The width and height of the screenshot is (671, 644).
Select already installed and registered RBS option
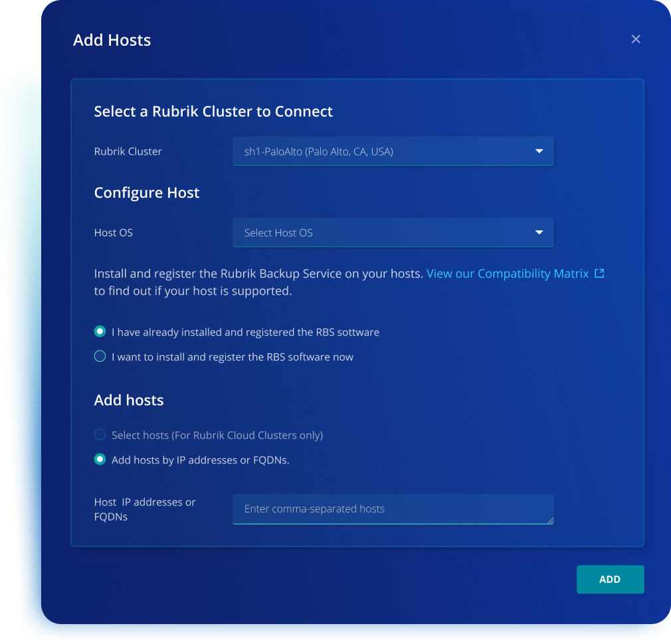point(100,331)
